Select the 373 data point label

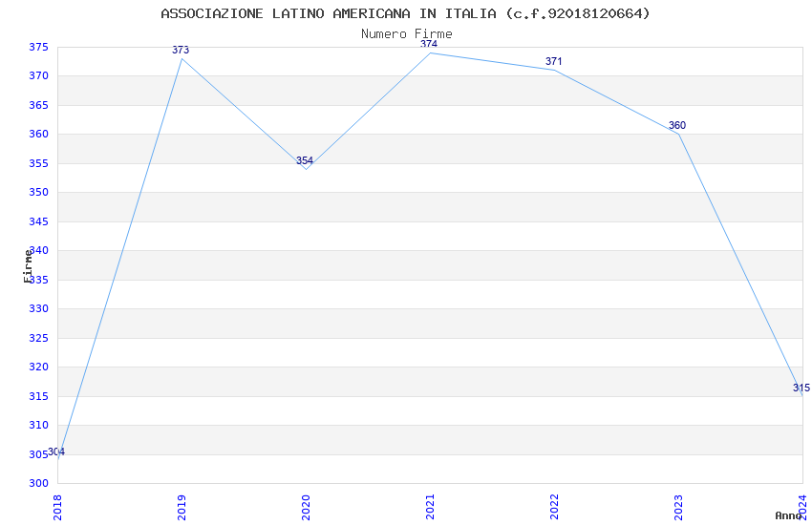click(181, 51)
